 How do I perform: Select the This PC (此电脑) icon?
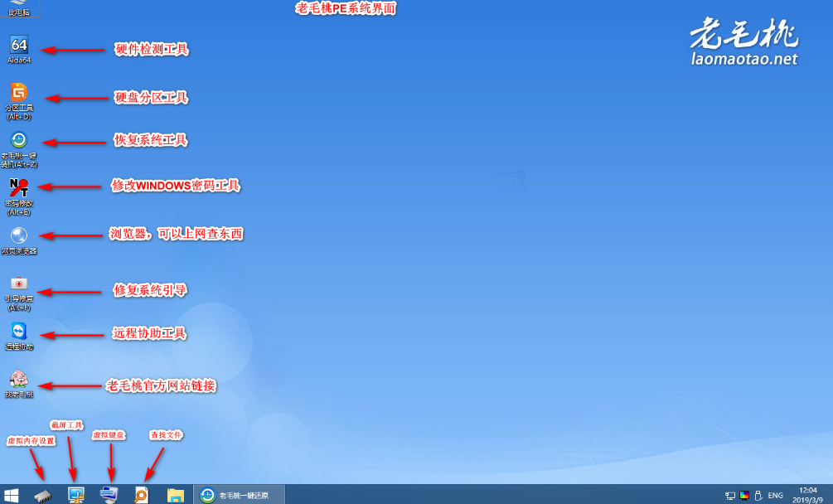pos(19,8)
